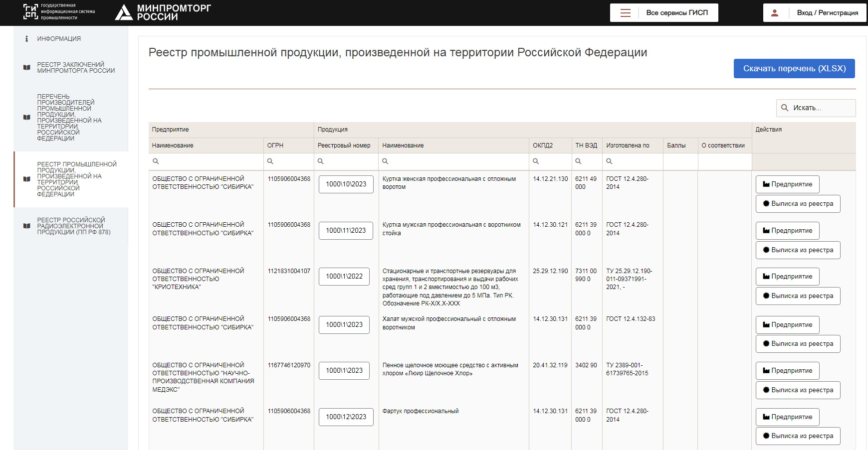
Task: Select standard ГОСТ 12.4.132-83
Action: 631,319
